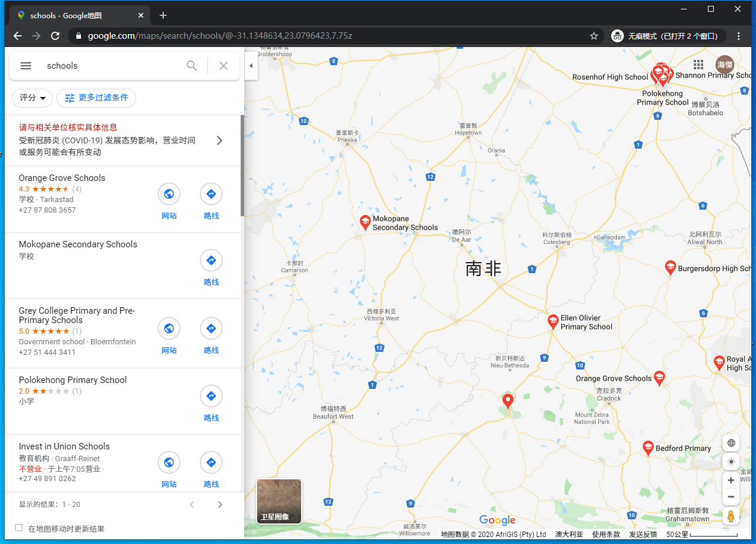This screenshot has width=756, height=544.
Task: Click unlabeled red pin near Graaff-Reinet
Action: [508, 401]
